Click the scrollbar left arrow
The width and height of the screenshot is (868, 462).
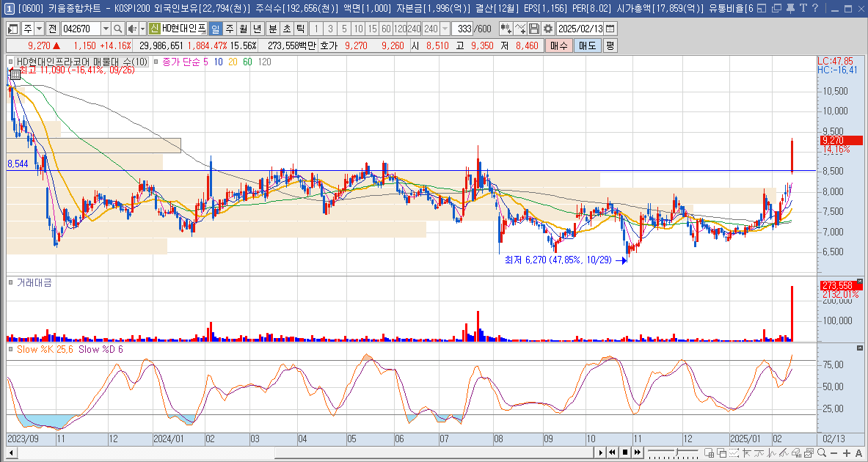tap(11, 452)
